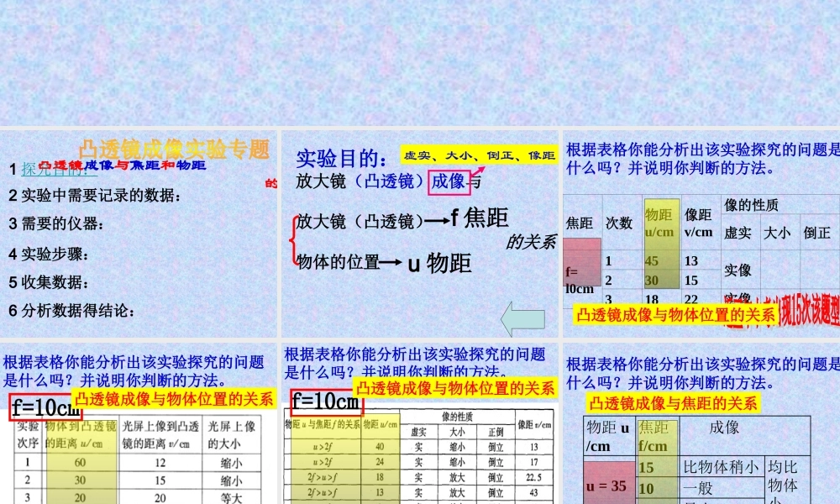Select outline item 5 收集数据
Screen dimensions: 840x504
[x=48, y=282]
